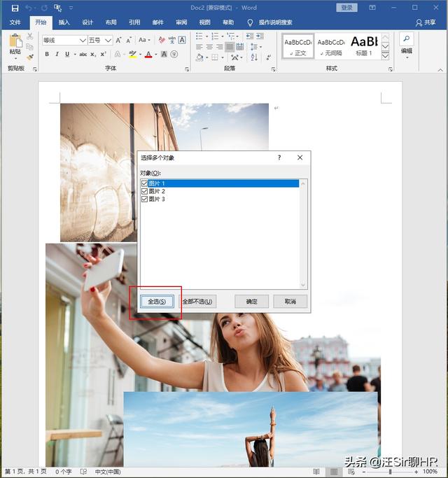Confirm with 确定 button
Viewport: 448px width, 478px height.
pos(251,302)
